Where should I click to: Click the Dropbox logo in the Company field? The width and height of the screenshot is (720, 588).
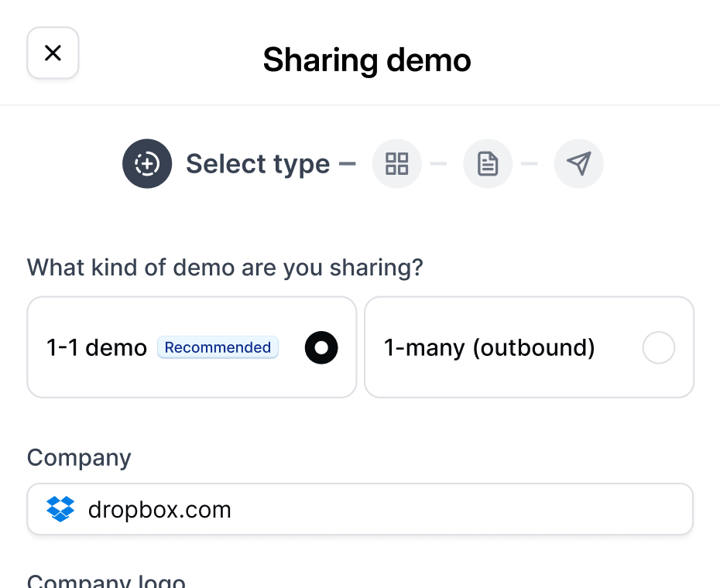pos(60,508)
